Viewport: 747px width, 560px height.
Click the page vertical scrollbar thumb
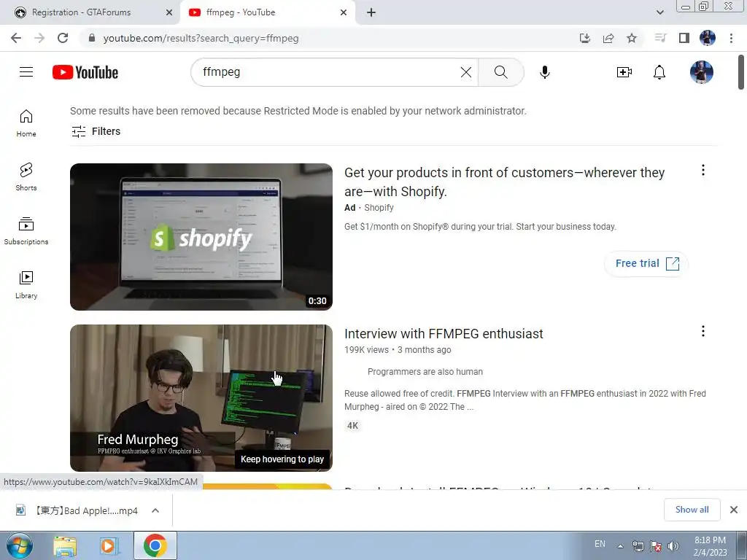741,71
